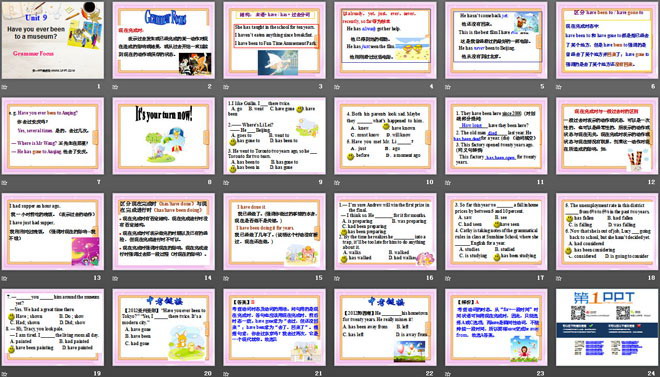
Task: Click the animation star icon under slide 18
Action: [559, 278]
